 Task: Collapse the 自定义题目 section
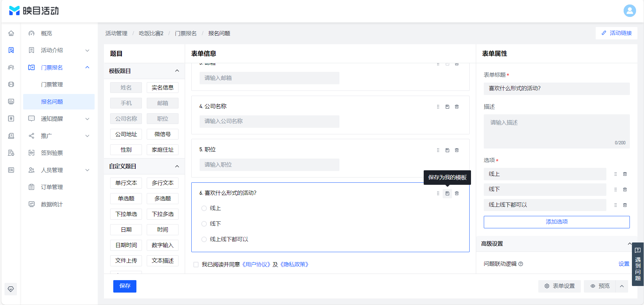pos(177,166)
